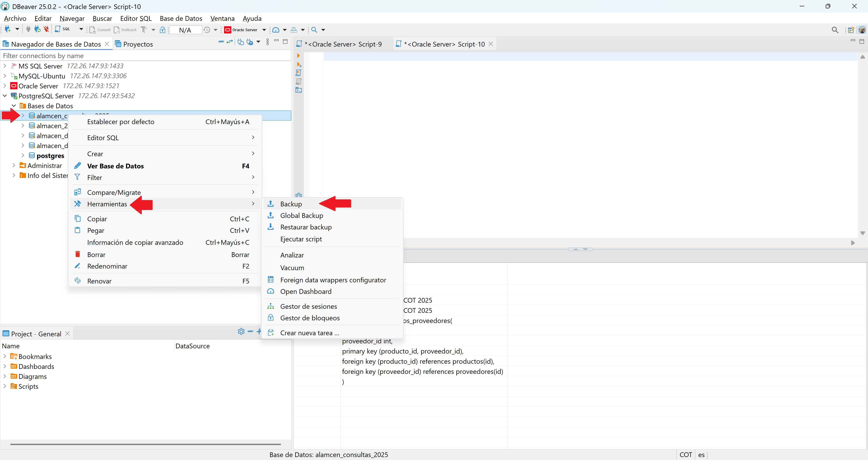Expand the MySQL-Ubuntu connection node
The height and width of the screenshot is (460, 868).
tap(5, 76)
